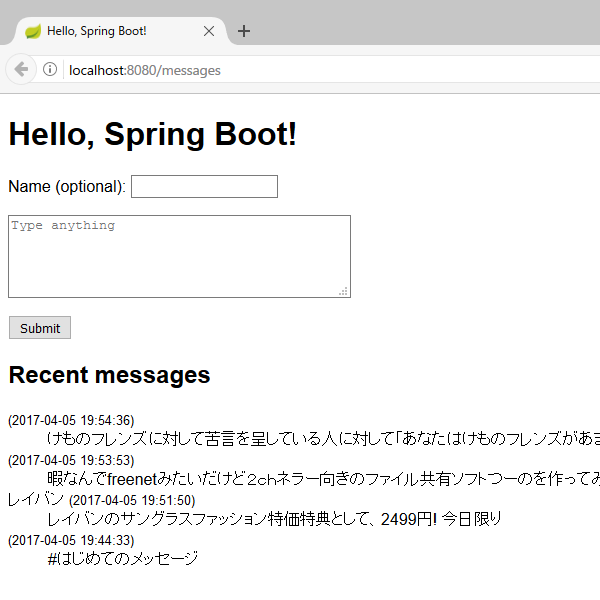Open a new browser tab
Image resolution: width=600 pixels, height=600 pixels.
point(244,31)
